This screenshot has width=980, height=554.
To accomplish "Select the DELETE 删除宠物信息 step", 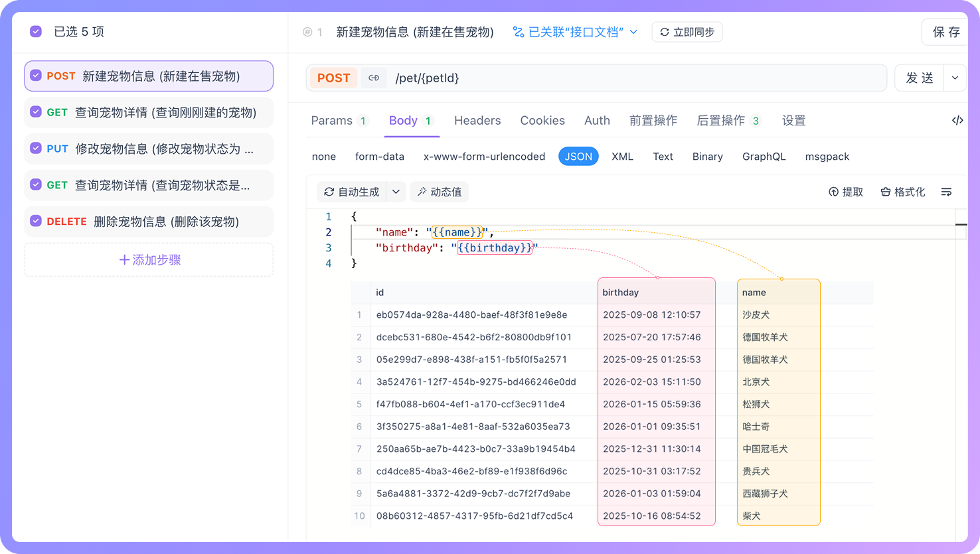I will 149,222.
